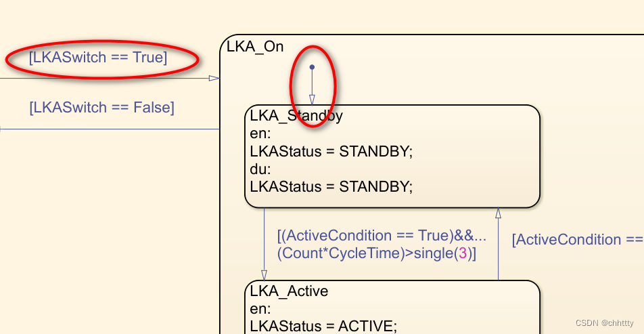Image resolution: width=644 pixels, height=334 pixels.
Task: Click the LKAStatus = ACTIVE entry action
Action: (323, 326)
